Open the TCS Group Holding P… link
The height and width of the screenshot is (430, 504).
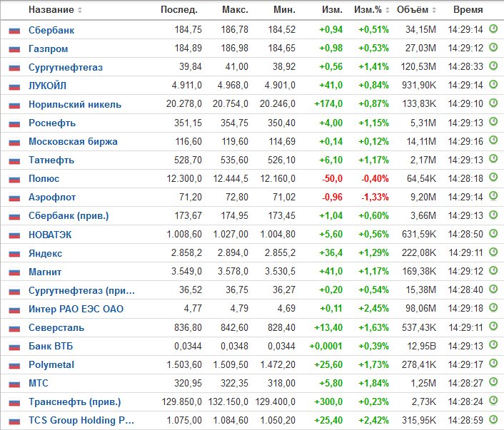[x=81, y=420]
